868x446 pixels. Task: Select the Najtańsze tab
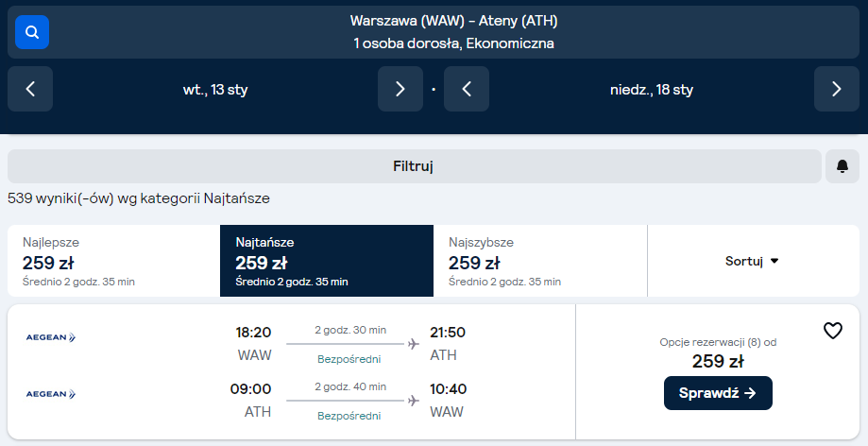click(x=326, y=261)
